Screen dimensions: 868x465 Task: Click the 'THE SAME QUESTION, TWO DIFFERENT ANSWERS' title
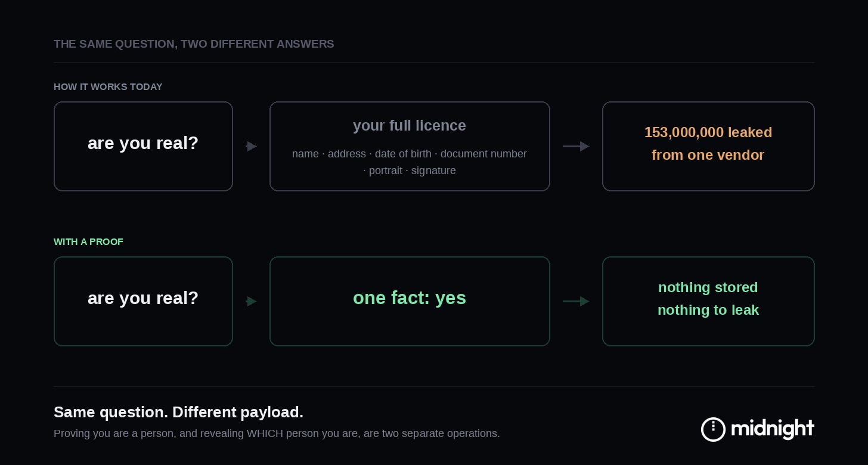(194, 44)
